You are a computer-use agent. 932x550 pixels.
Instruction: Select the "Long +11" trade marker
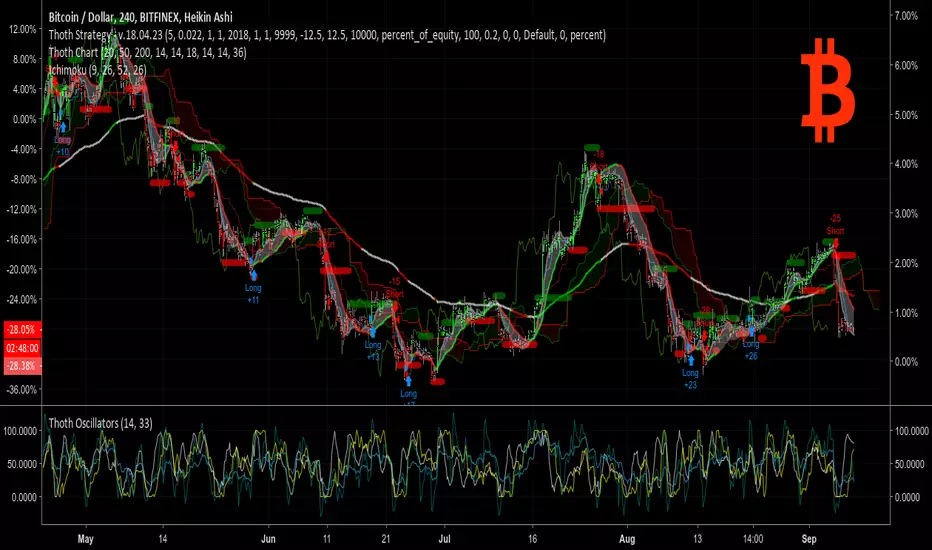(253, 288)
